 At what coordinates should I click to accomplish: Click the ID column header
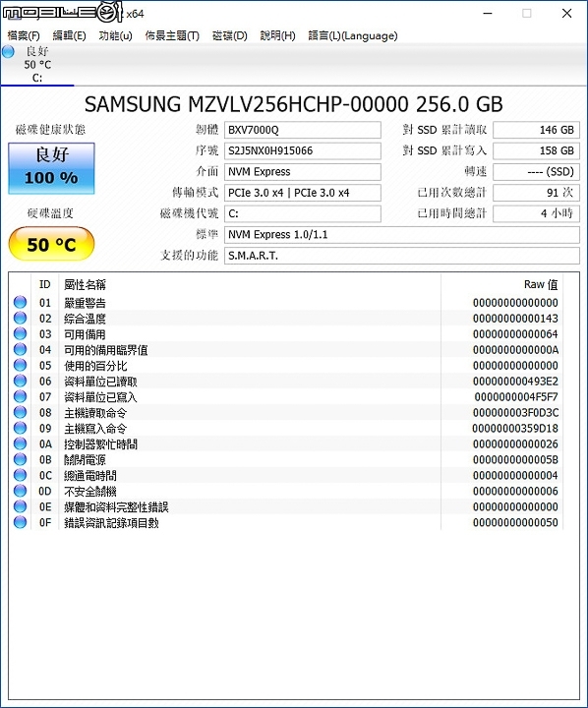coord(44,284)
